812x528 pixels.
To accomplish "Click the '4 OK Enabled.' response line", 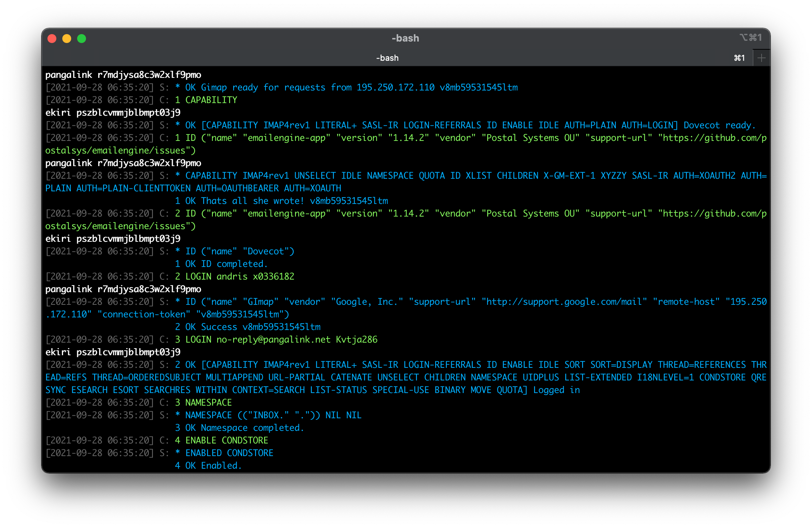I will pos(208,466).
